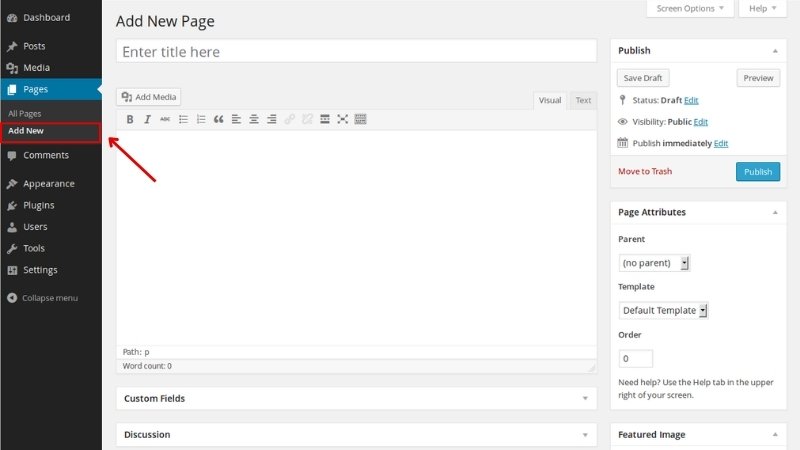This screenshot has width=800, height=450.
Task: Center align the text
Action: (254, 119)
